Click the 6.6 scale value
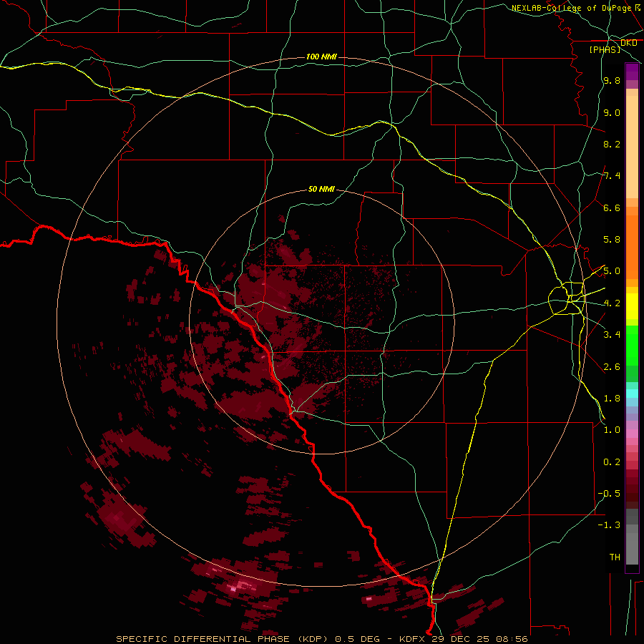The width and height of the screenshot is (644, 644). (x=612, y=208)
